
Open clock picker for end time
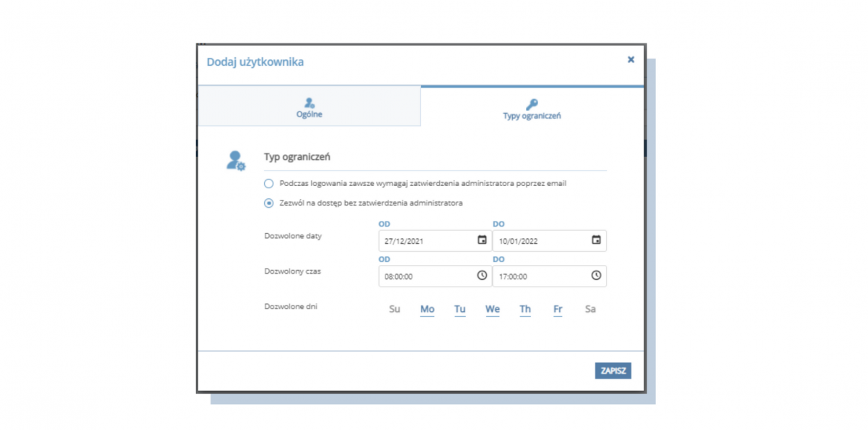596,276
